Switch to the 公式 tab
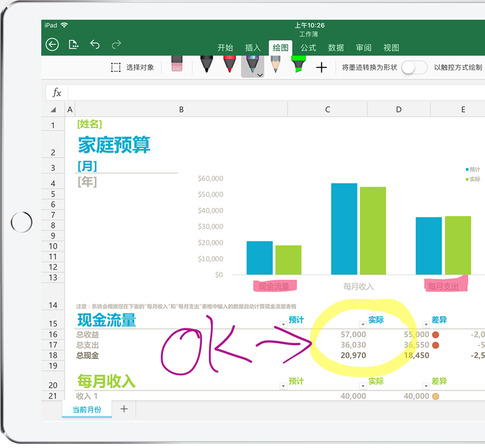 tap(308, 48)
